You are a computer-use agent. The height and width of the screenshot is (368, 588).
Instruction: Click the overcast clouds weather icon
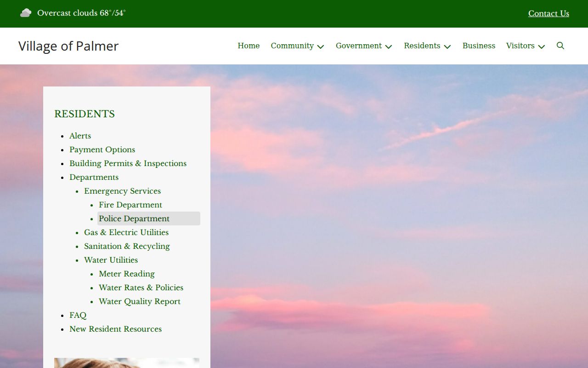(x=26, y=13)
